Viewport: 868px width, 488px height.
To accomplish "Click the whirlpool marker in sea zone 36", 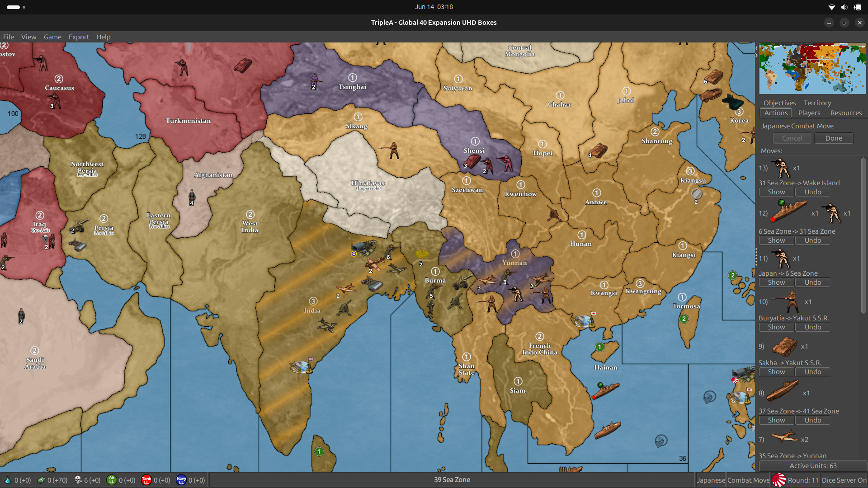I will point(660,440).
